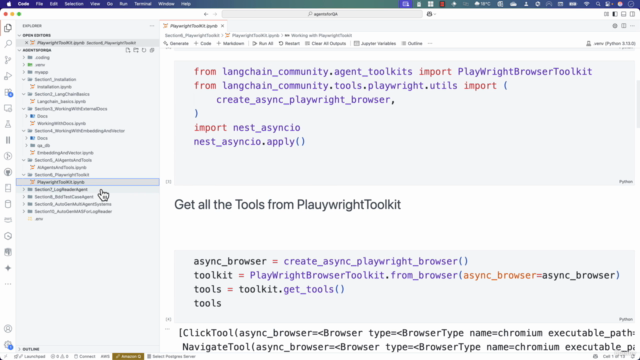Open WorkingWithDocs.ipynb file
Screen dimensions: 640x360
[61, 123]
